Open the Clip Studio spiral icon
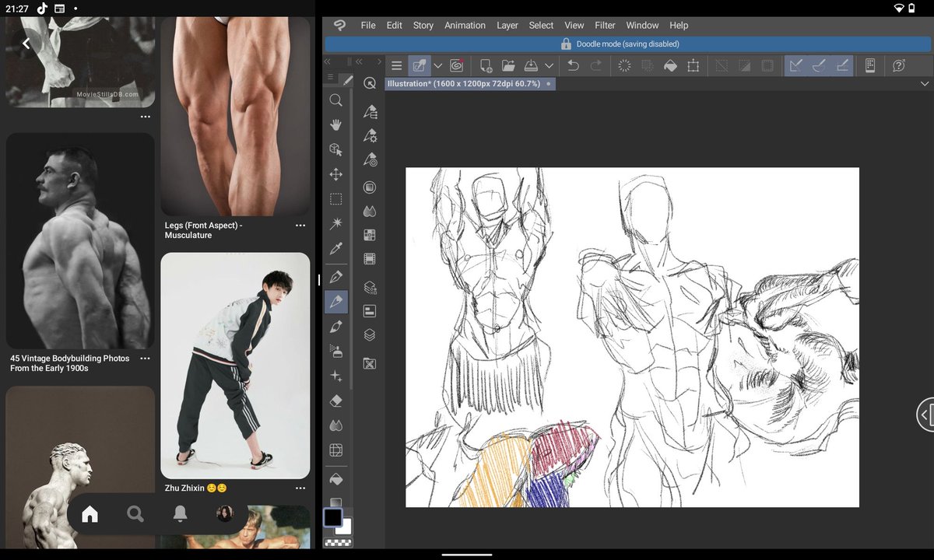This screenshot has width=934, height=560. pyautogui.click(x=457, y=66)
